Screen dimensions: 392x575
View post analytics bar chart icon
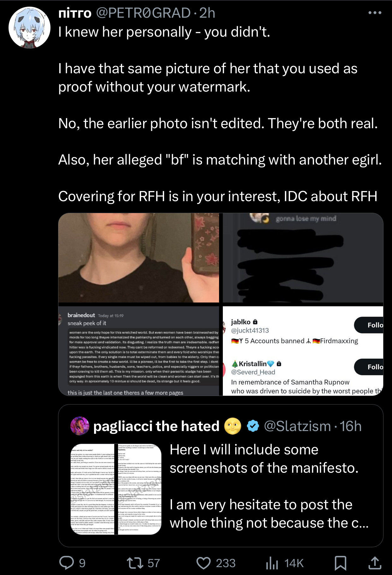[x=272, y=563]
